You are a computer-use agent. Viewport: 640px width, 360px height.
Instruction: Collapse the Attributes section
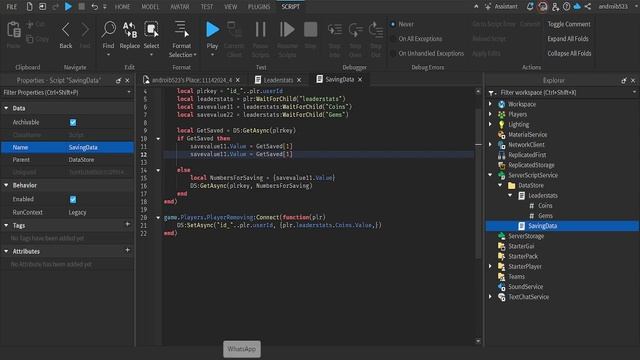[6, 251]
